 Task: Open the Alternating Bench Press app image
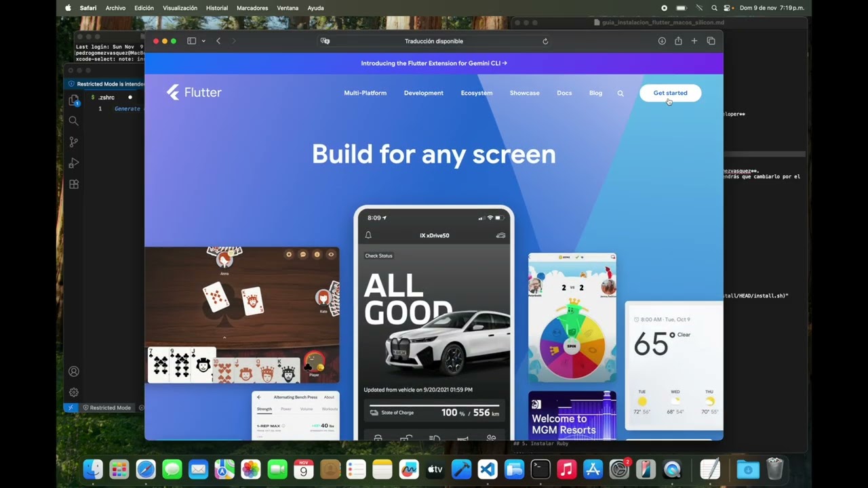(x=296, y=415)
